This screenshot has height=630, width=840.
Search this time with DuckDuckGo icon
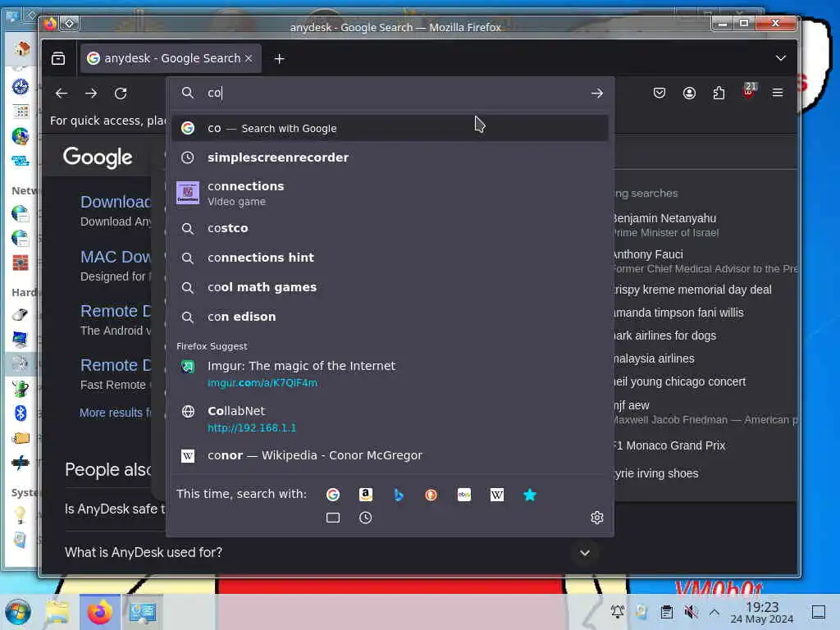point(431,495)
